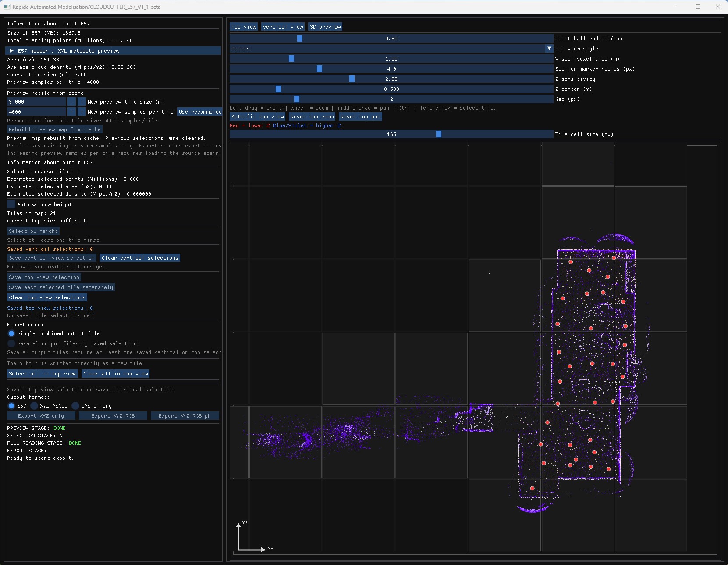Image resolution: width=728 pixels, height=565 pixels.
Task: Adjust the Z center slider
Action: 391,89
